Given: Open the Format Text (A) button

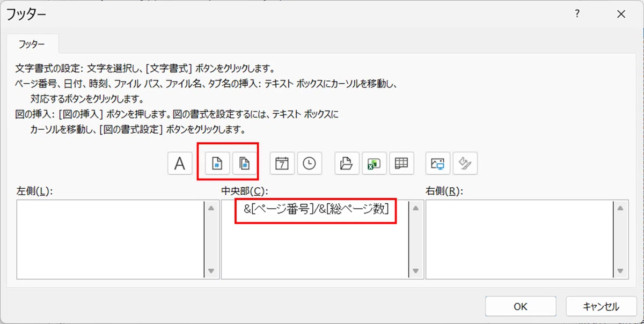Looking at the screenshot, I should coord(180,163).
